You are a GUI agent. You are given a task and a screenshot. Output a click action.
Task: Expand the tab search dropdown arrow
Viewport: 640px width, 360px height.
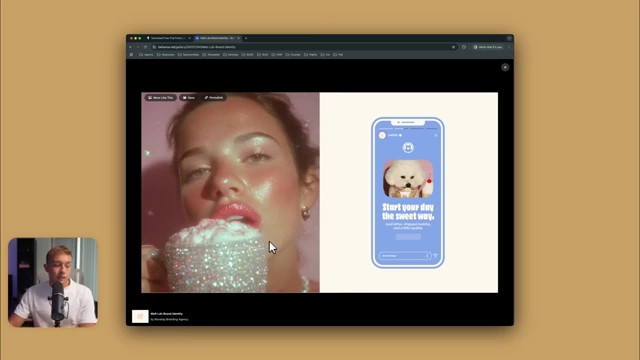click(x=509, y=38)
